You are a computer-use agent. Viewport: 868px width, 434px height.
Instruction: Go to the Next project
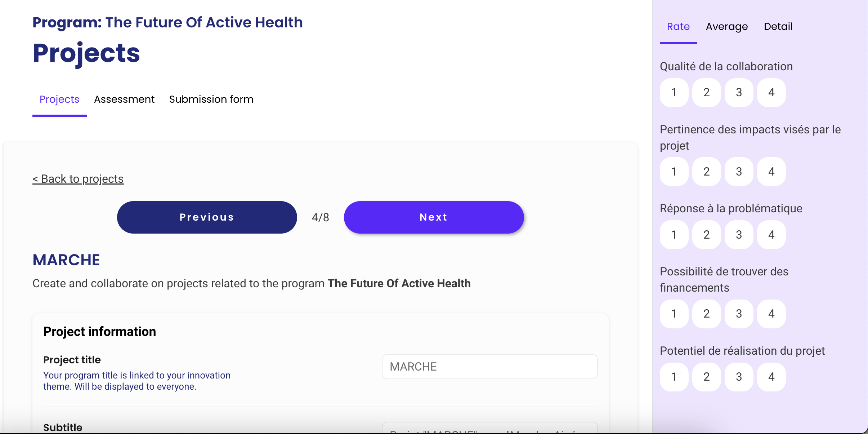coord(434,217)
